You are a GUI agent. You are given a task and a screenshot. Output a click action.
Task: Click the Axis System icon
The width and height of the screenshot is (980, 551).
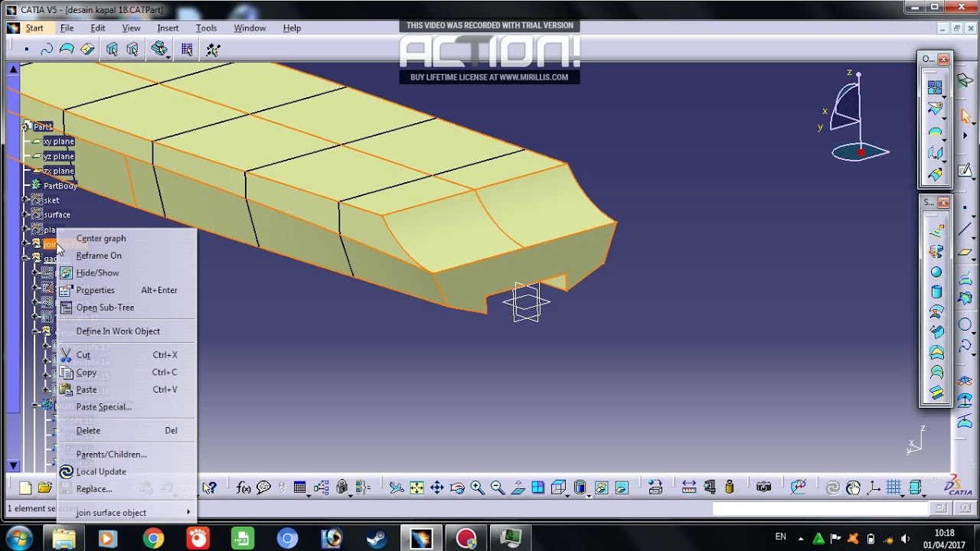pos(873,487)
